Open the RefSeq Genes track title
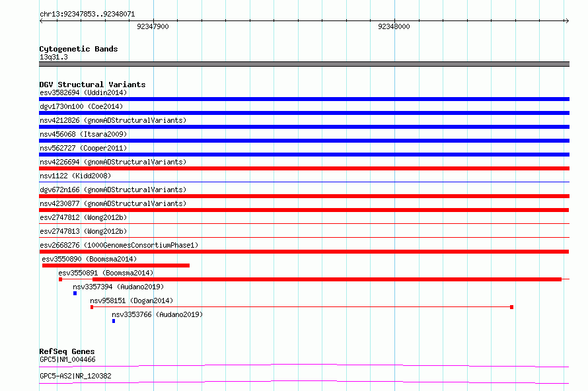Viewport: 588px width, 391px height. click(x=67, y=351)
